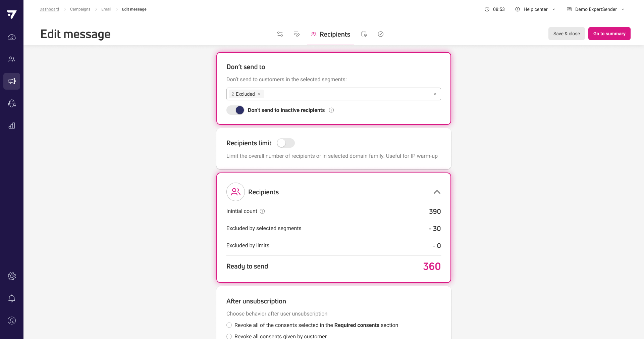
Task: Click the message settings sliders step icon
Action: 280,34
